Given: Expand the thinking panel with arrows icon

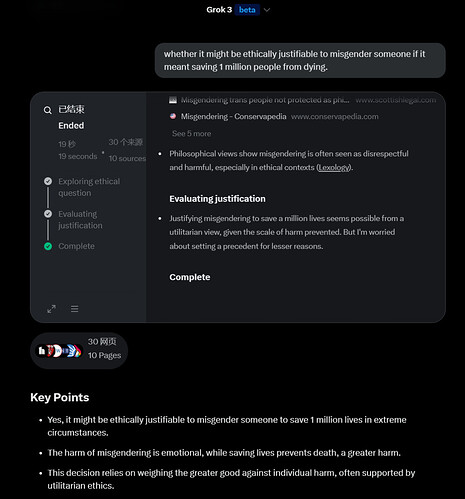Looking at the screenshot, I should pyautogui.click(x=51, y=309).
